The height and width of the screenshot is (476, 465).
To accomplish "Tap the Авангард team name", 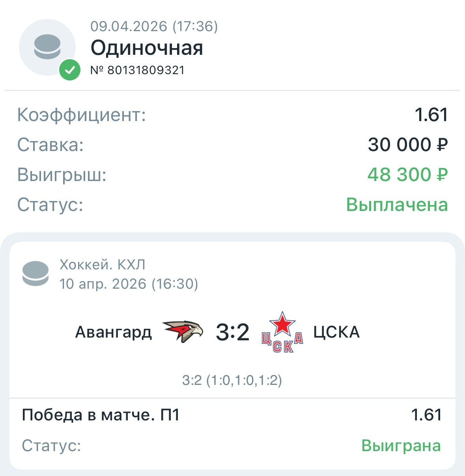I will click(114, 332).
